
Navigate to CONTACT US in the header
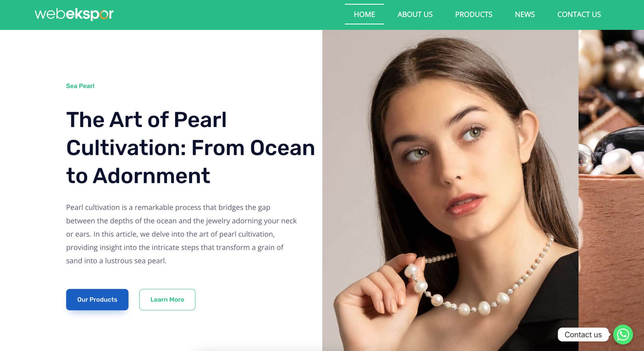click(x=579, y=14)
